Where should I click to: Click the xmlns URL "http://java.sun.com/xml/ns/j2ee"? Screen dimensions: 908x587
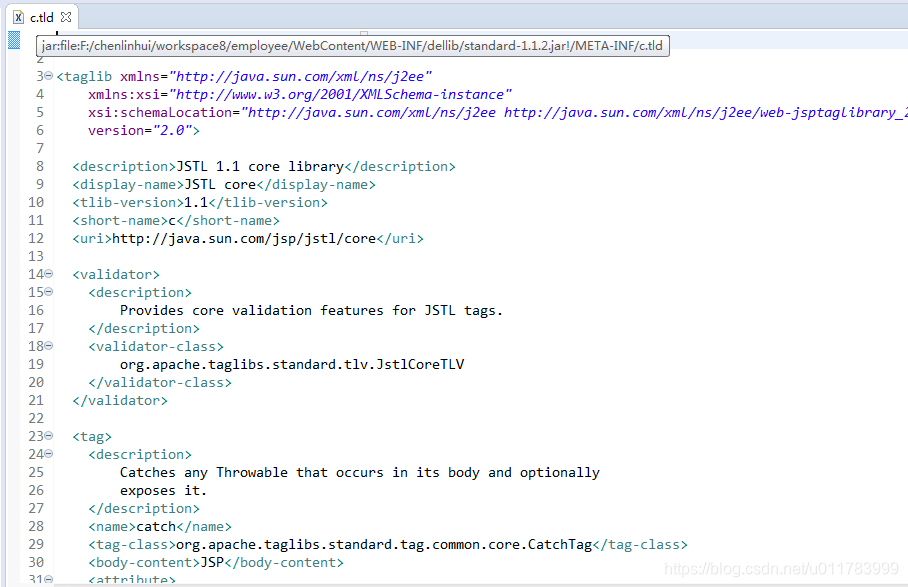point(301,76)
